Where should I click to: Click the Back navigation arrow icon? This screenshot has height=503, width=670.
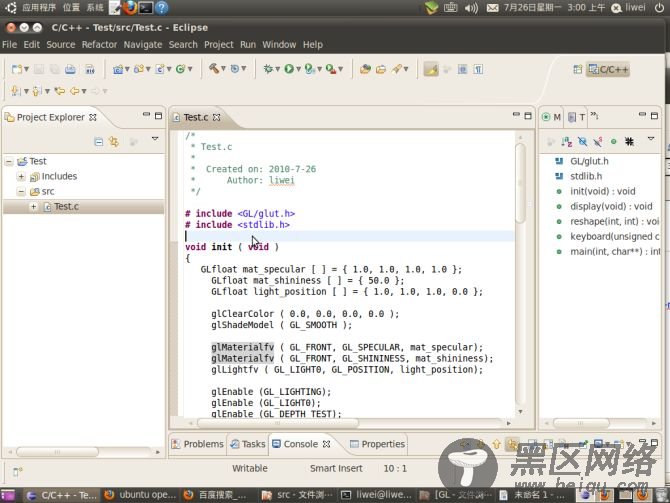coord(75,91)
